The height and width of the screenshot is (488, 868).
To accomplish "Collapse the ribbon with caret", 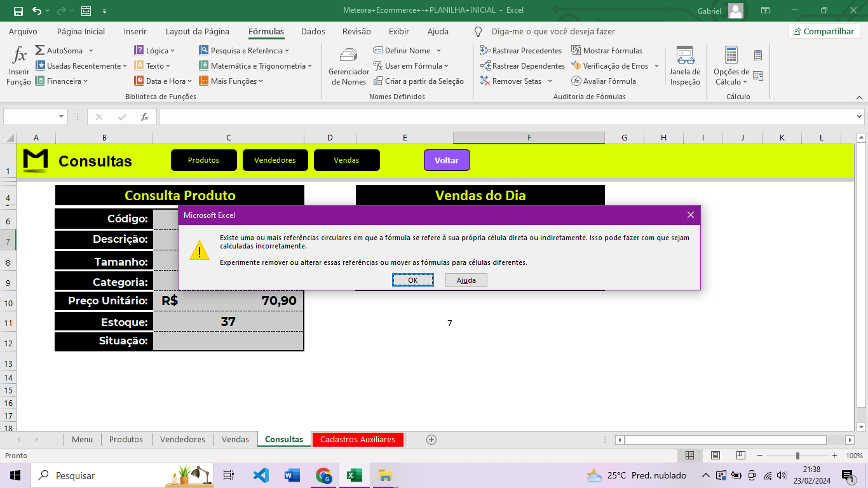I will (x=859, y=97).
